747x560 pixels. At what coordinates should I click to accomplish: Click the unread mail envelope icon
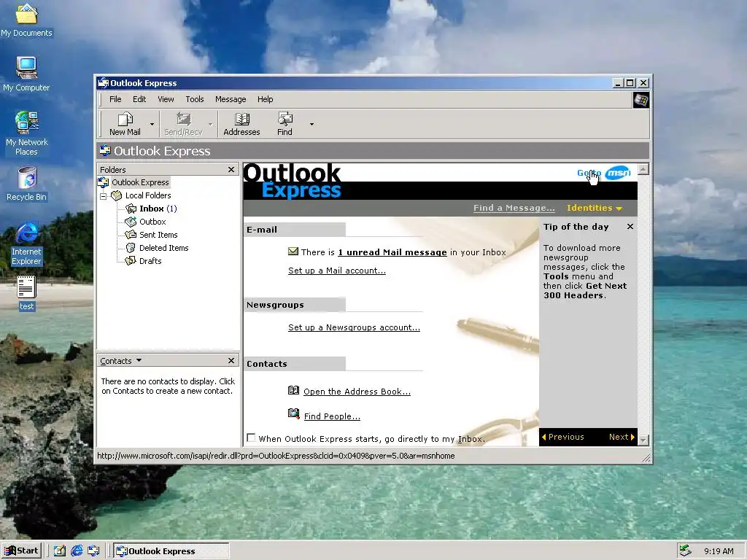(x=293, y=252)
